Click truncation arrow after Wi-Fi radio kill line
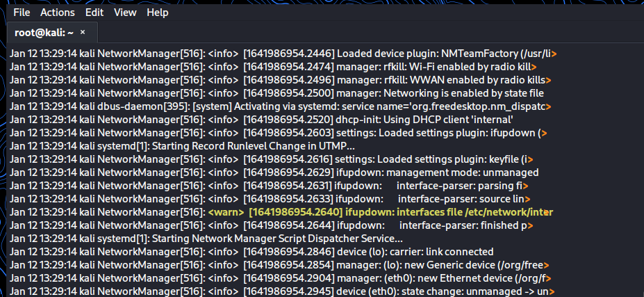 click(534, 67)
